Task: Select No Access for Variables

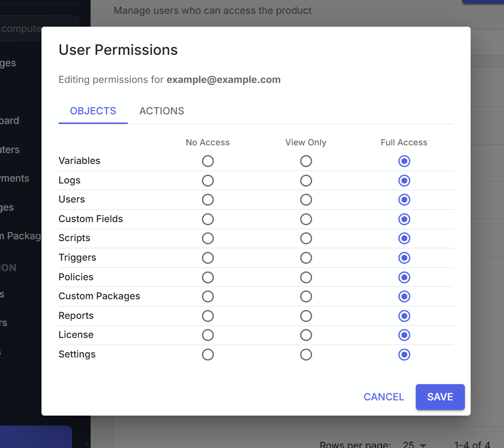Action: 208,161
